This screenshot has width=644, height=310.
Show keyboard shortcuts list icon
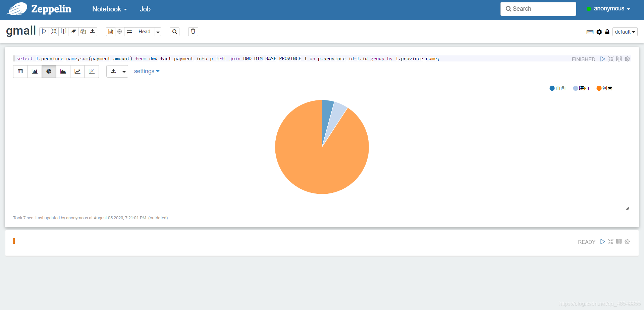coord(590,32)
